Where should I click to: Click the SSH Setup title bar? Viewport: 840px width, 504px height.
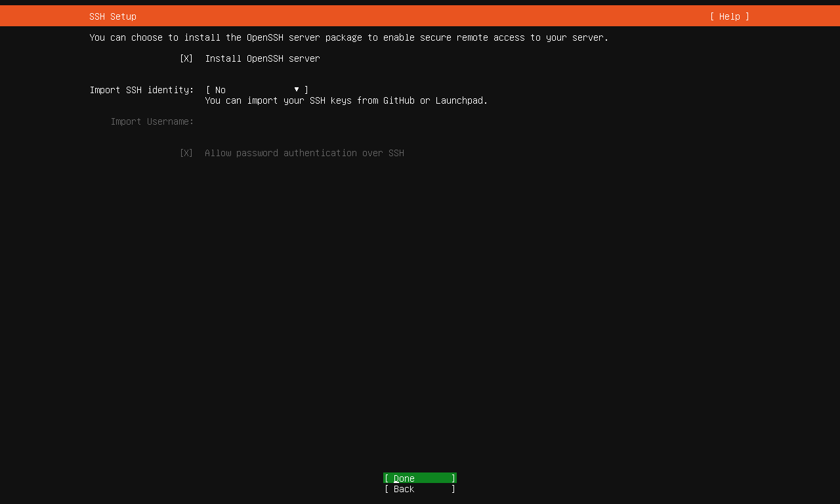[113, 16]
